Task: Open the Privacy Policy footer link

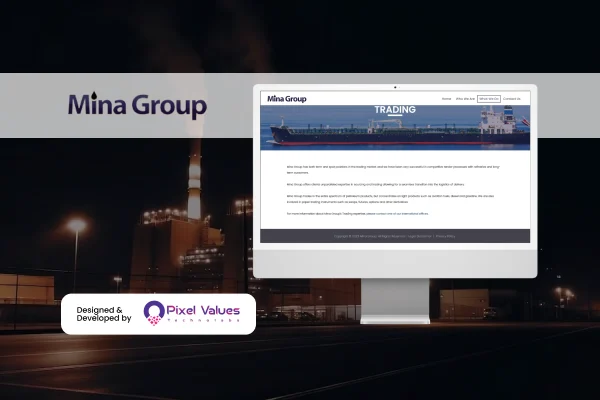Action: 445,236
